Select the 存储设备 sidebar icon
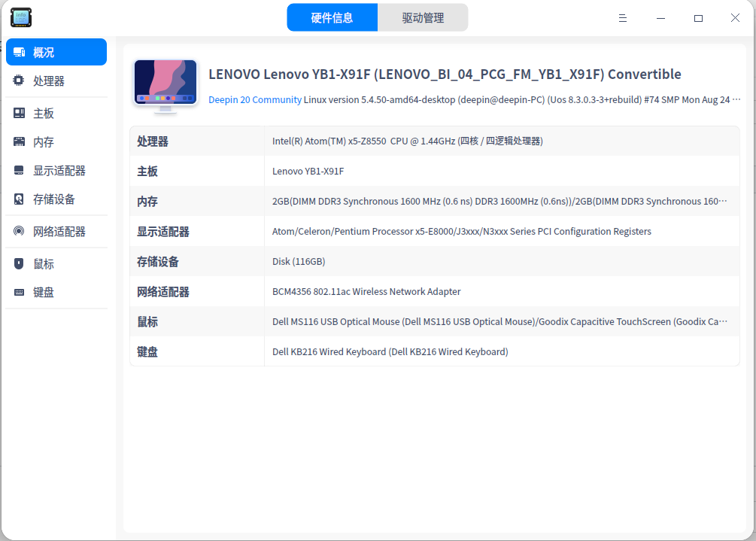The width and height of the screenshot is (756, 541). point(18,201)
